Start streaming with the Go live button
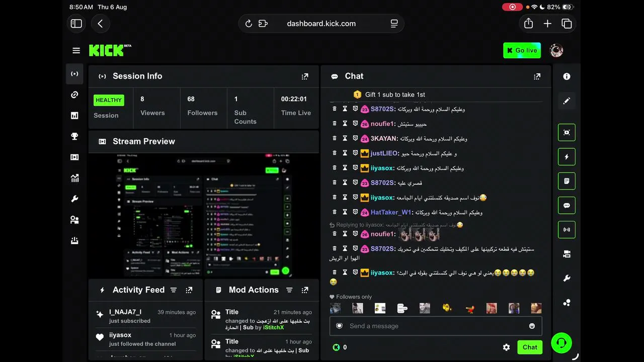 coord(522,50)
